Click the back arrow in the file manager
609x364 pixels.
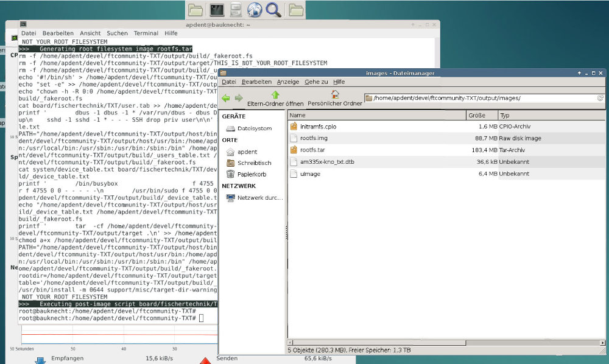point(226,98)
